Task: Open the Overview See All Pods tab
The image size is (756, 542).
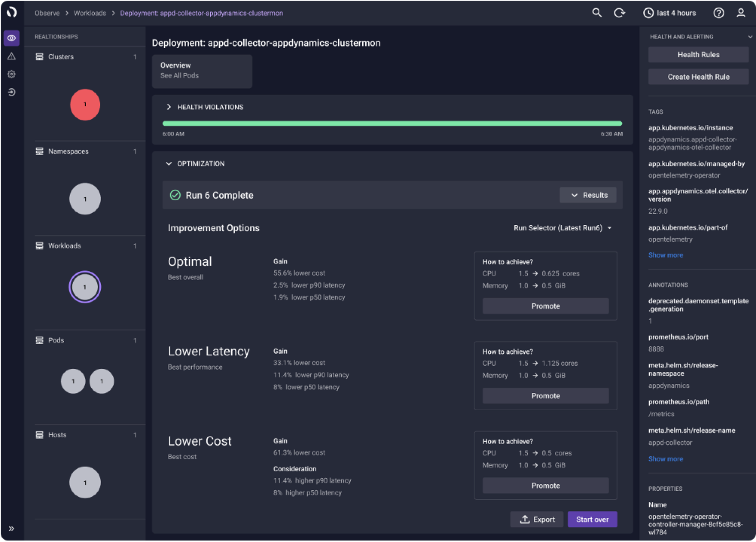Action: 202,71
